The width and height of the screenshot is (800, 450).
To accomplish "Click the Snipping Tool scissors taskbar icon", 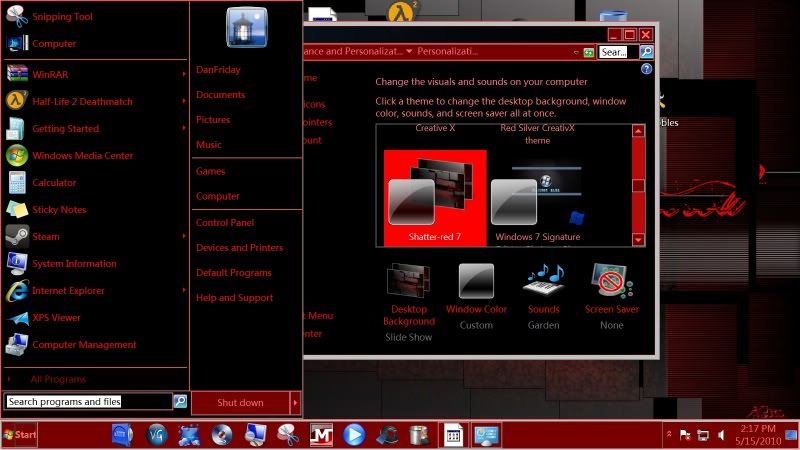I will (x=288, y=435).
